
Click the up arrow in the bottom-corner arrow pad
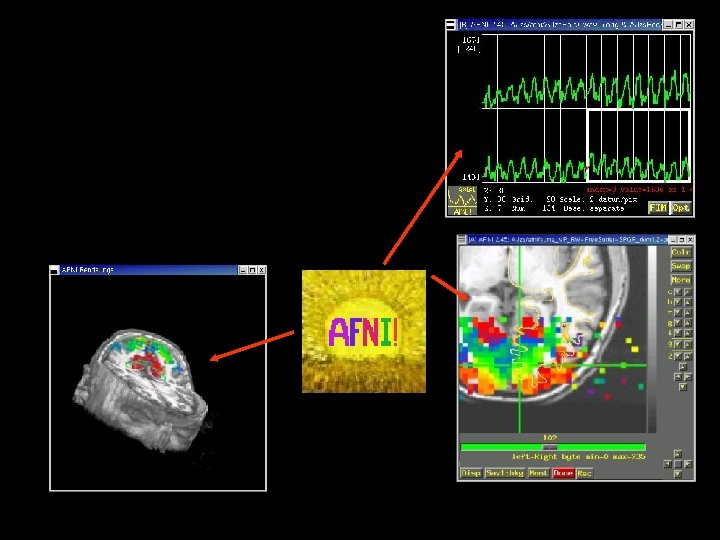tap(678, 454)
